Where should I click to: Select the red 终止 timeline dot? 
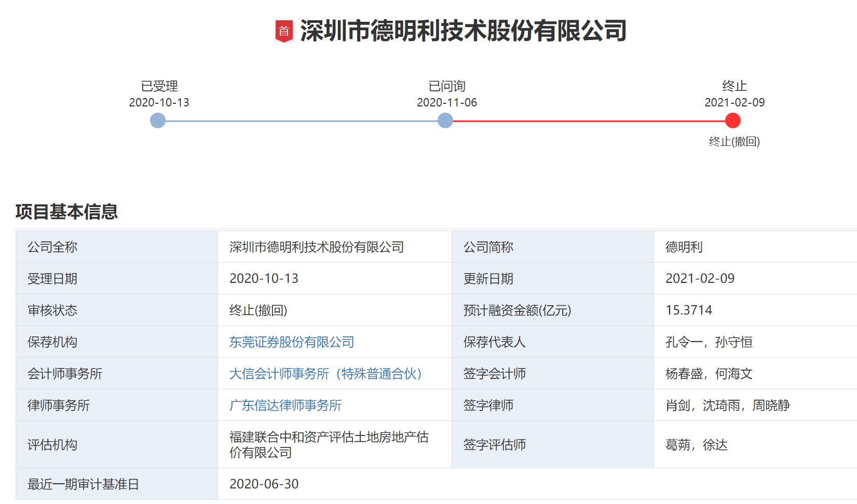coord(733,121)
